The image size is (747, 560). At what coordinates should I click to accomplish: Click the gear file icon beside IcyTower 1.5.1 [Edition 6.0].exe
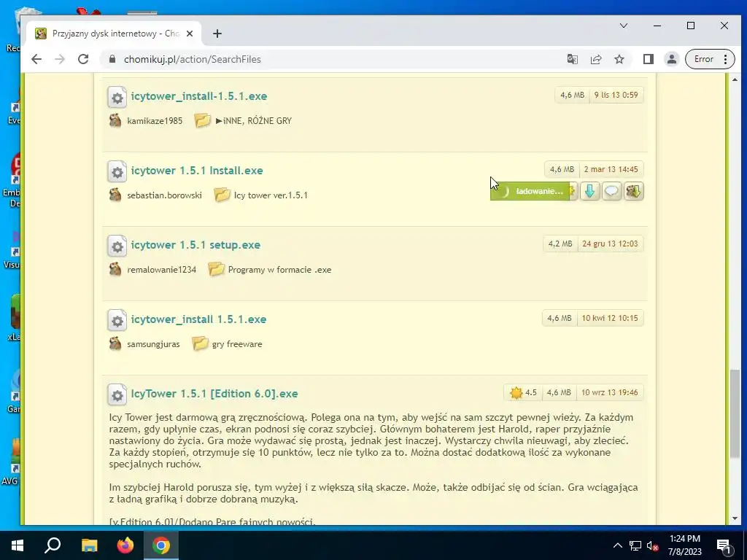pos(117,394)
